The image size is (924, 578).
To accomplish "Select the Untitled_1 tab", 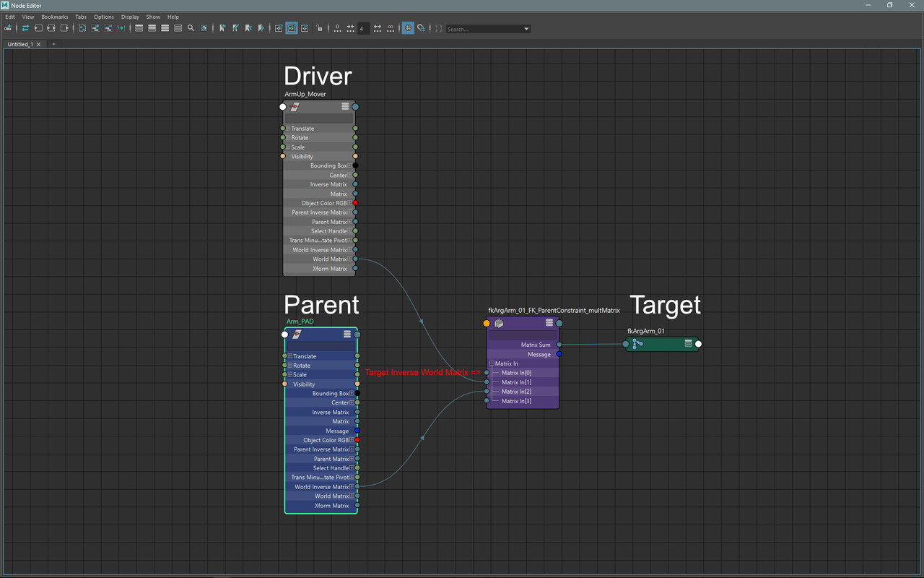I will click(x=20, y=44).
